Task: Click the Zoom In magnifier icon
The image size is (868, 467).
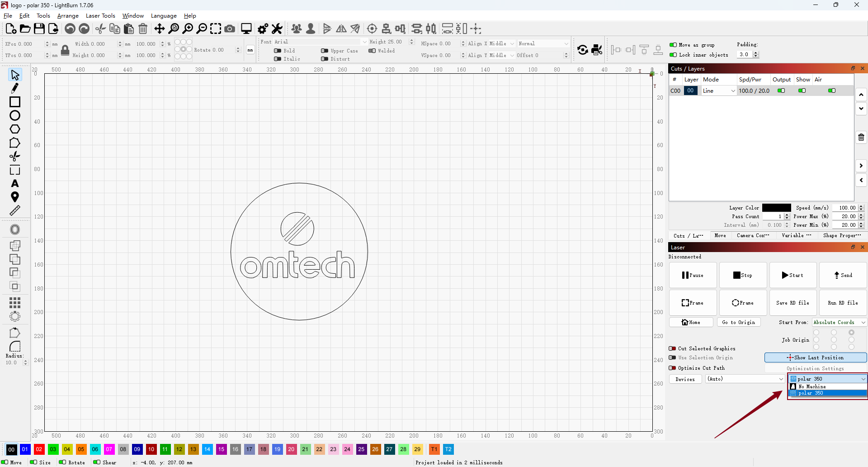Action: coord(188,29)
